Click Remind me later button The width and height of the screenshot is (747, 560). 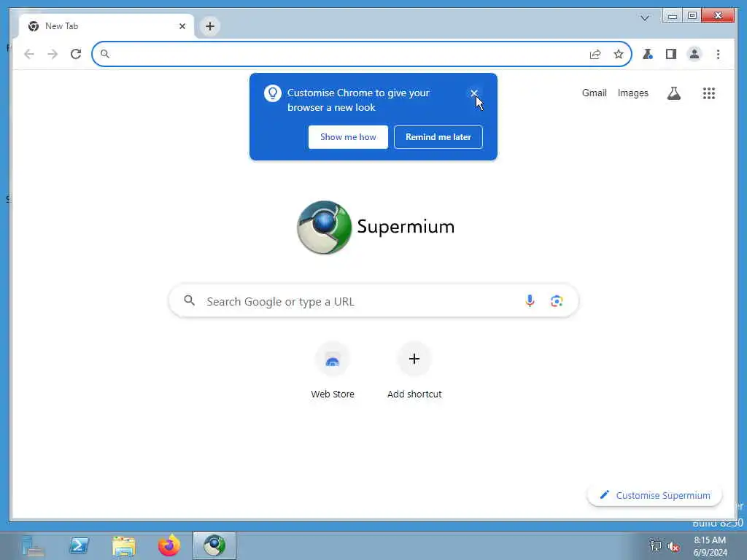tap(438, 137)
